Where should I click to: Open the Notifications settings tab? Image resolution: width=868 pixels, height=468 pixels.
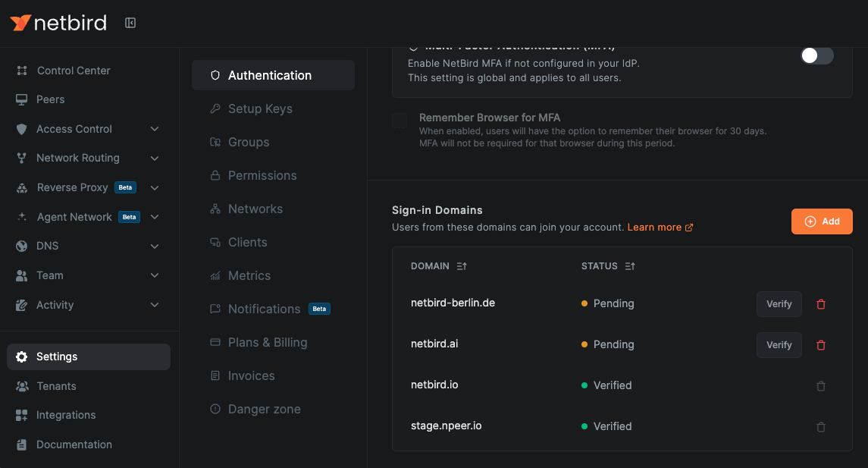tap(273, 309)
